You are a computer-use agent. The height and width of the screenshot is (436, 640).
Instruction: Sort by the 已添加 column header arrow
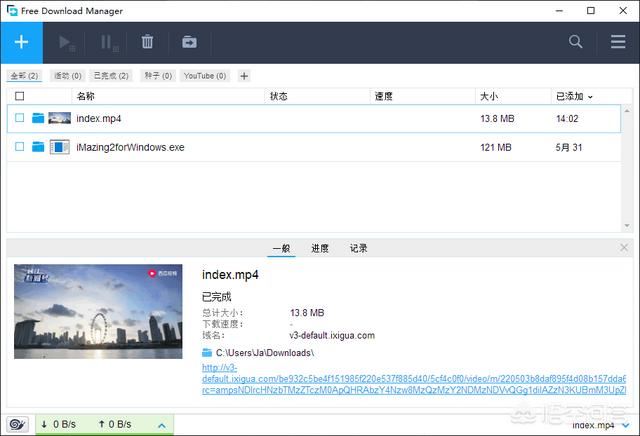point(590,97)
